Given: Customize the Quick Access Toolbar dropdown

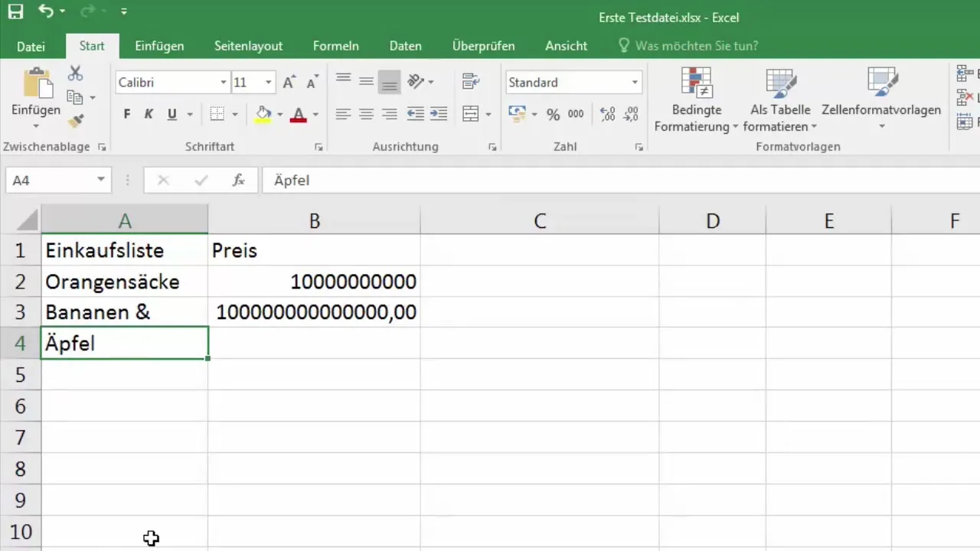Looking at the screenshot, I should (124, 12).
